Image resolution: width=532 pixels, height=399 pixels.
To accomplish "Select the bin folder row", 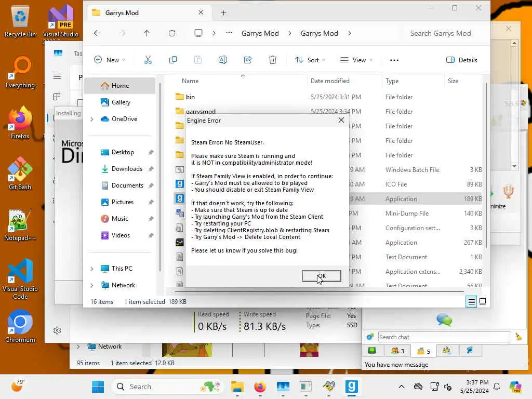I will pyautogui.click(x=327, y=97).
